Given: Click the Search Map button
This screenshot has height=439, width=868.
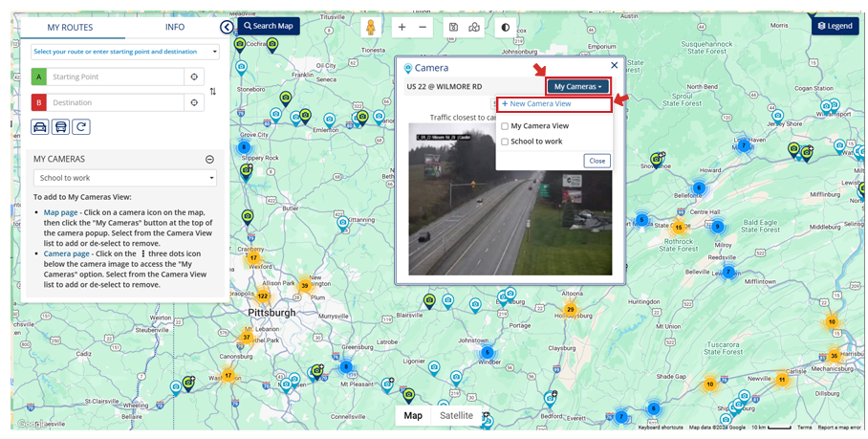Looking at the screenshot, I should (268, 26).
